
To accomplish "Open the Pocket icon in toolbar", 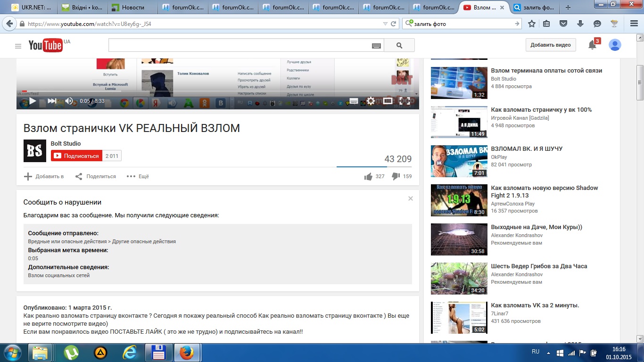I will pos(563,24).
